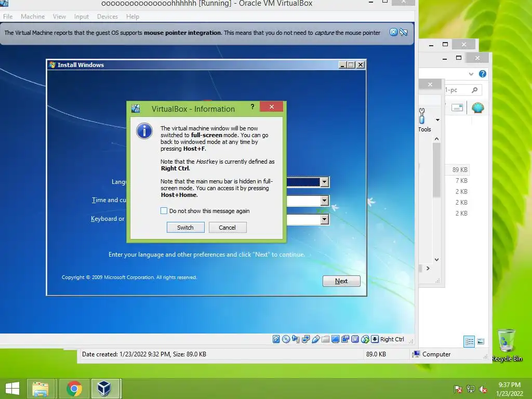The width and height of the screenshot is (532, 399).
Task: Switch Explorer to details view icon
Action: click(x=469, y=341)
